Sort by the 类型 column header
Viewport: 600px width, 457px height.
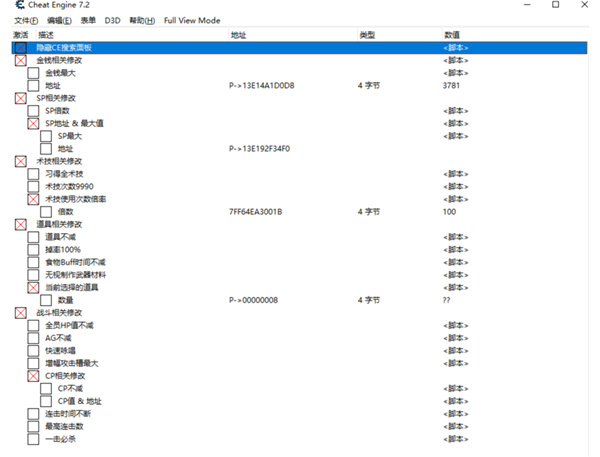tap(367, 35)
